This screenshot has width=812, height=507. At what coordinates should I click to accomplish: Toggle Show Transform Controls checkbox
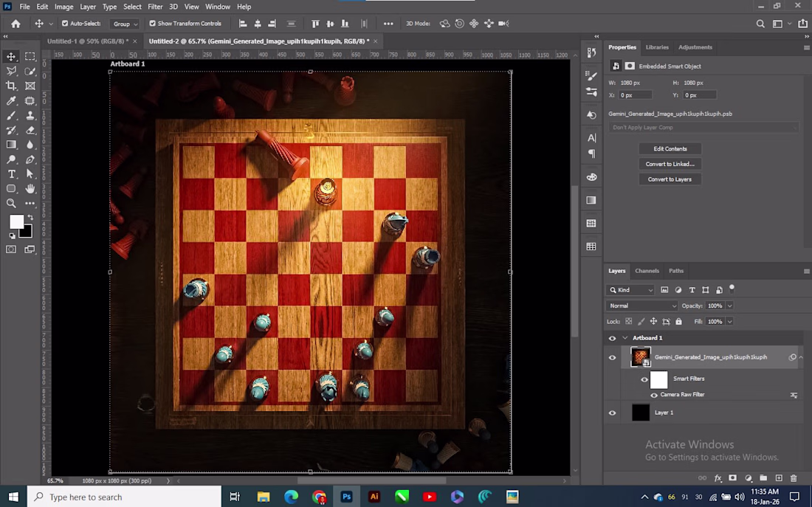pyautogui.click(x=153, y=24)
